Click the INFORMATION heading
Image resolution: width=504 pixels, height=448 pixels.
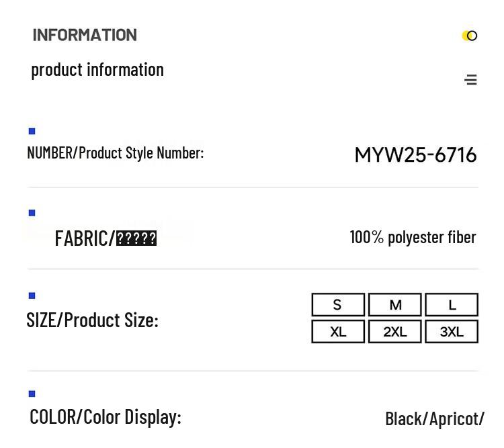tap(85, 35)
